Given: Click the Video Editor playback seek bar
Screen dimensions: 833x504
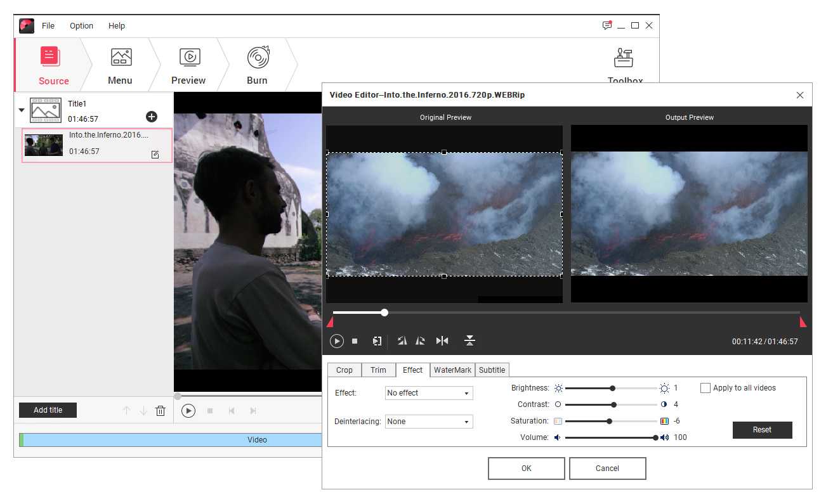Looking at the screenshot, I should coord(566,313).
